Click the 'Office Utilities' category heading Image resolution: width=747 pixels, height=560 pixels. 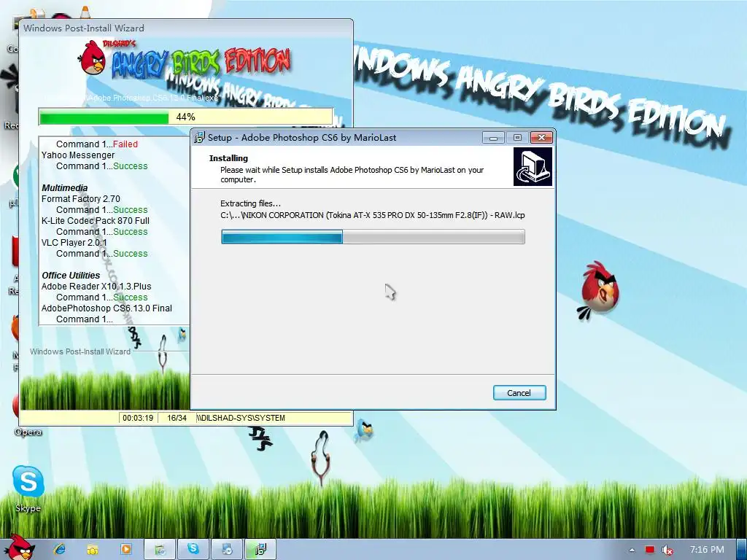click(x=71, y=276)
